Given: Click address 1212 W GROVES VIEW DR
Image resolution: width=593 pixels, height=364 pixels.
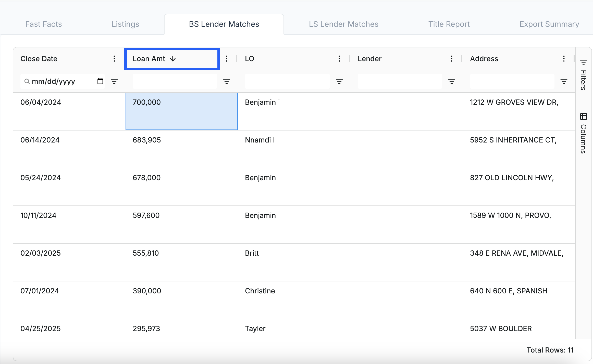Looking at the screenshot, I should coord(514,102).
